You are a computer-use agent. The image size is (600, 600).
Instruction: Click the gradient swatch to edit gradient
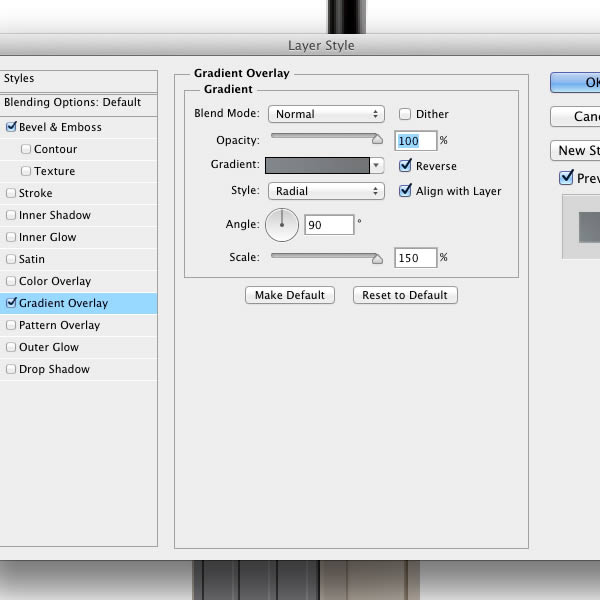pos(317,165)
